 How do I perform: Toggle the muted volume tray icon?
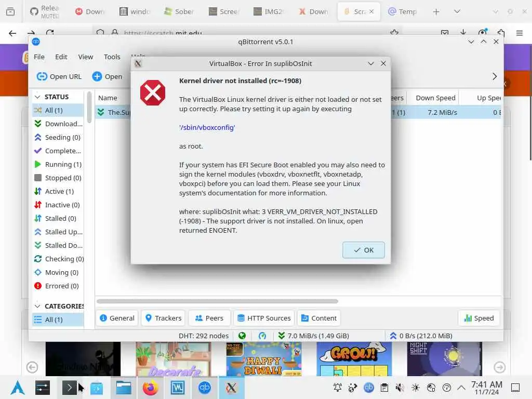(400, 388)
